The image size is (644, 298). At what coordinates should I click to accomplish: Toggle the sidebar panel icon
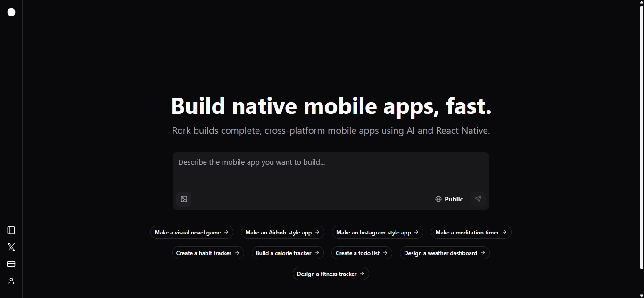[x=11, y=230]
